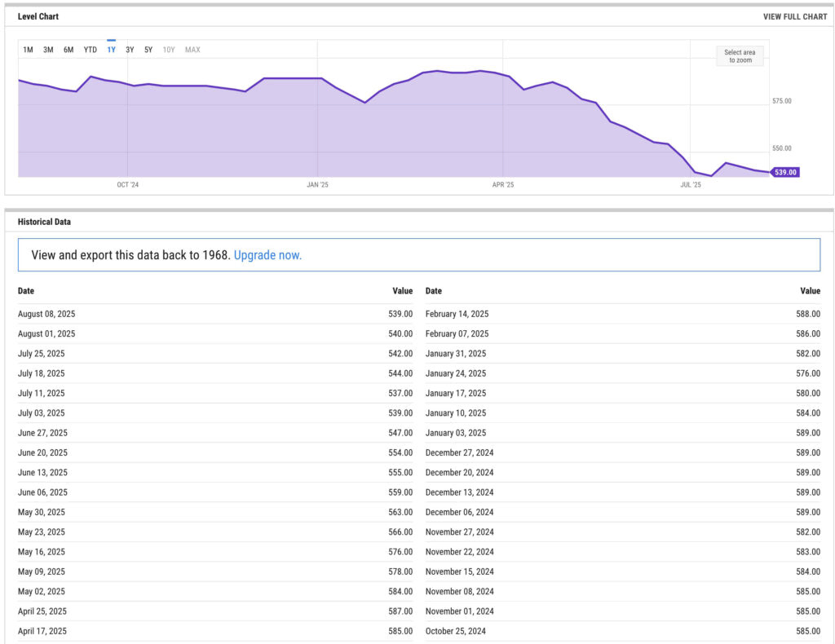This screenshot has width=835, height=644.
Task: Click the January 10, 2025 row date
Action: 455,413
